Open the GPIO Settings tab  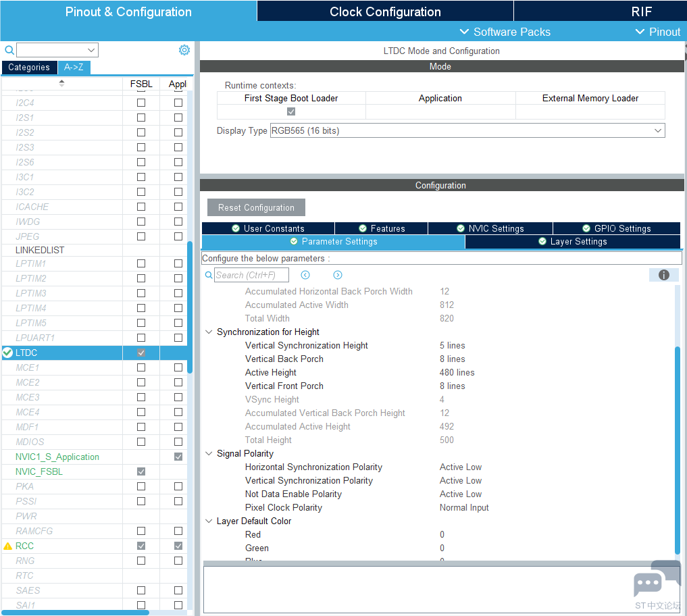pos(617,228)
